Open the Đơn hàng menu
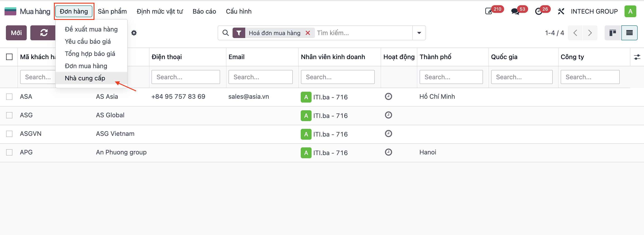644x235 pixels. [x=74, y=11]
